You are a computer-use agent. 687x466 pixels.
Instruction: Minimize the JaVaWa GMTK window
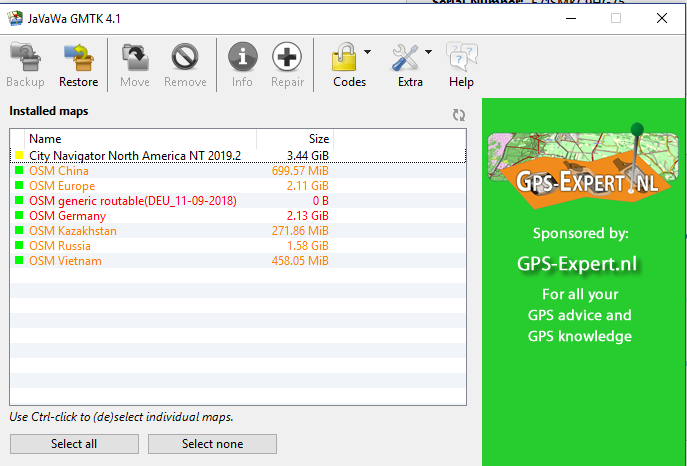[571, 18]
